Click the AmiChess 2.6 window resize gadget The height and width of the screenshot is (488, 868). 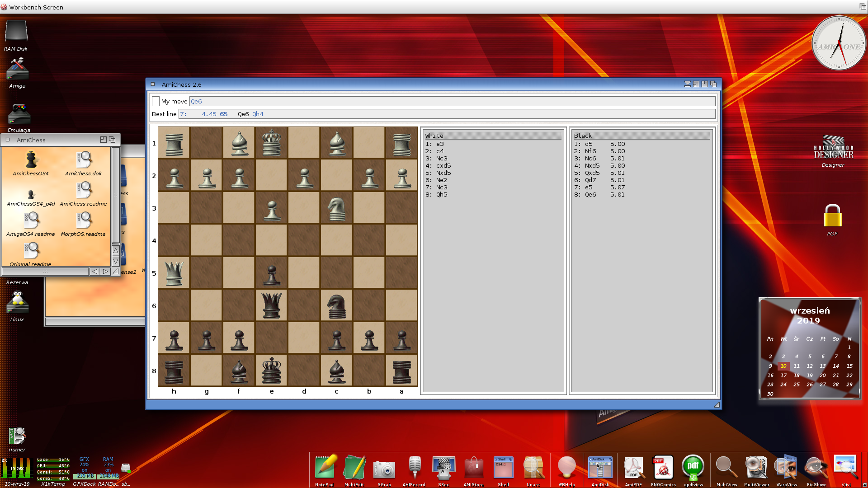[717, 405]
